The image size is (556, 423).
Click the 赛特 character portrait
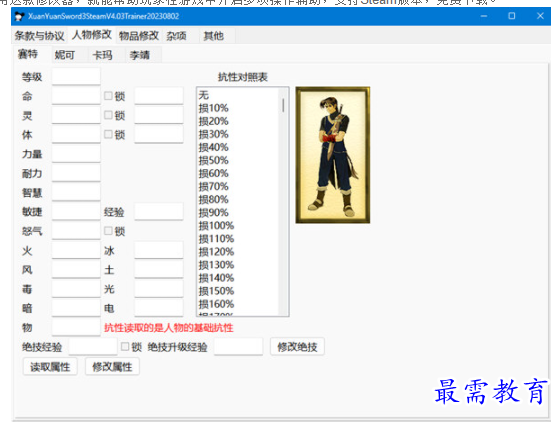tap(333, 155)
